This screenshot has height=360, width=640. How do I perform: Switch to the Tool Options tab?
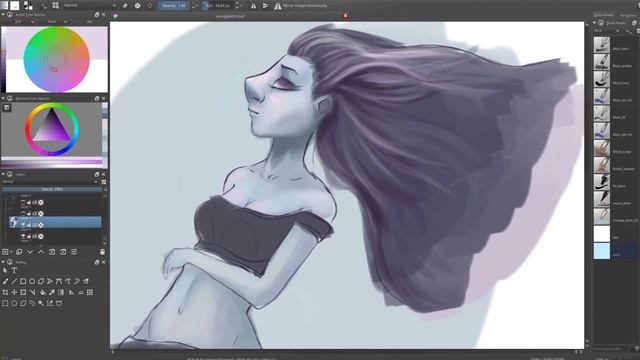click(x=628, y=15)
